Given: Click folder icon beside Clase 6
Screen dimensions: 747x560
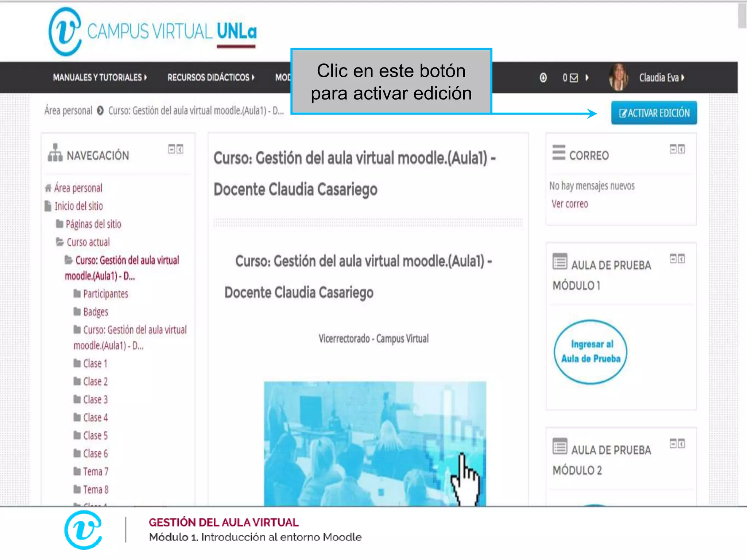Looking at the screenshot, I should pyautogui.click(x=77, y=453).
